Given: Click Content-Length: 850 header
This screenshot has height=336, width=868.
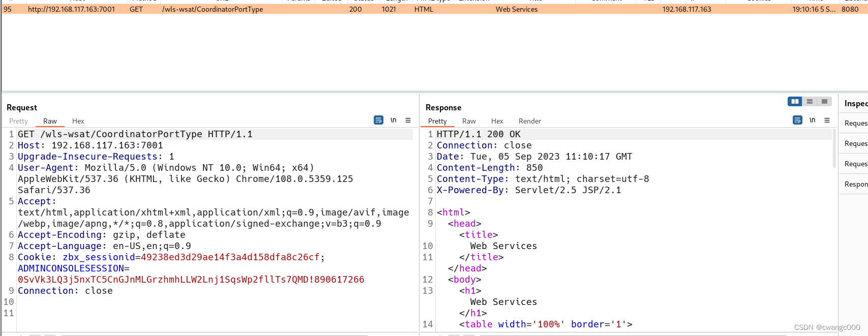Looking at the screenshot, I should [x=490, y=168].
